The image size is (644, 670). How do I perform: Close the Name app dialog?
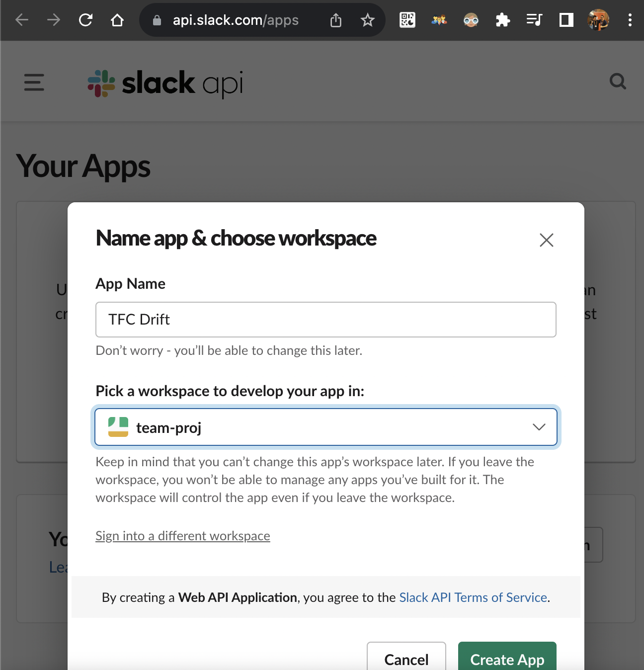[x=547, y=240]
